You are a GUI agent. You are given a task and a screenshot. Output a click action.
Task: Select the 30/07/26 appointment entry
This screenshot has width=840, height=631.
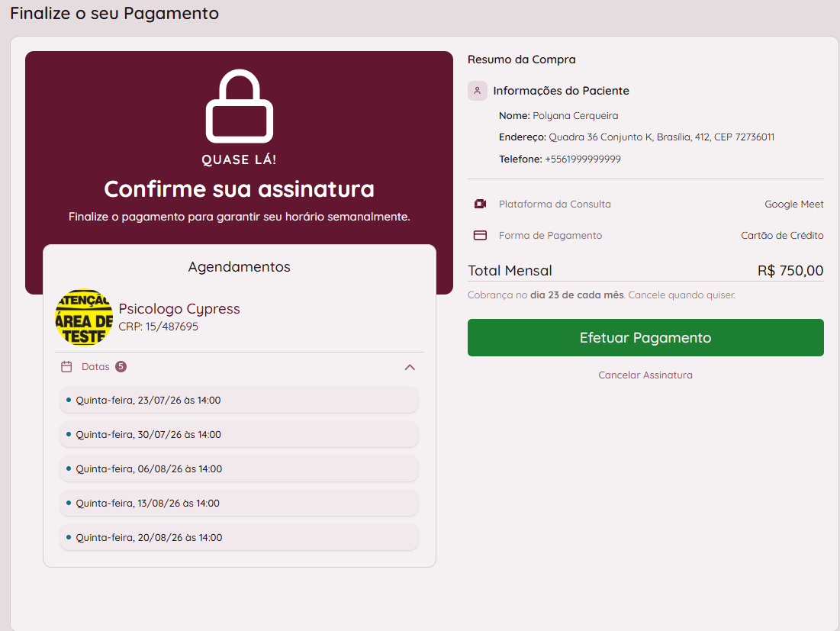(239, 434)
